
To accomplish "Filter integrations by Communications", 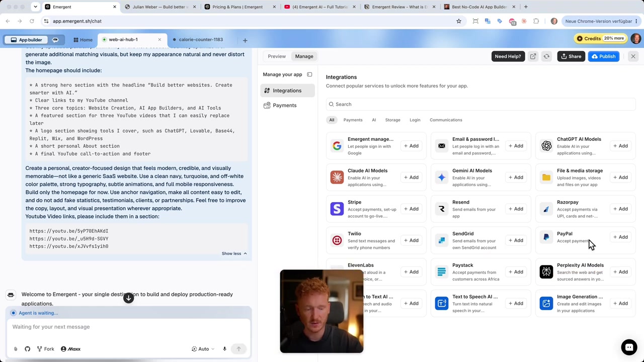I will 446,120.
